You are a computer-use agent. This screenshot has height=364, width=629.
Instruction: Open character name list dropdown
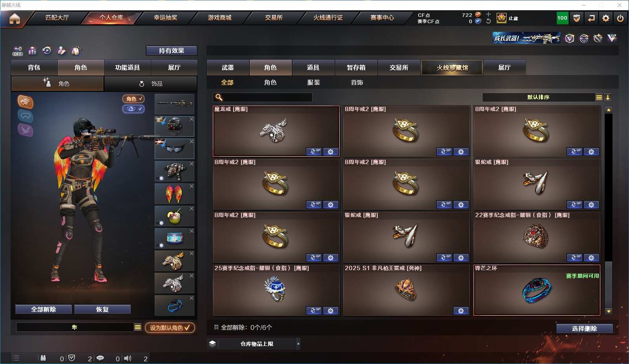click(137, 327)
